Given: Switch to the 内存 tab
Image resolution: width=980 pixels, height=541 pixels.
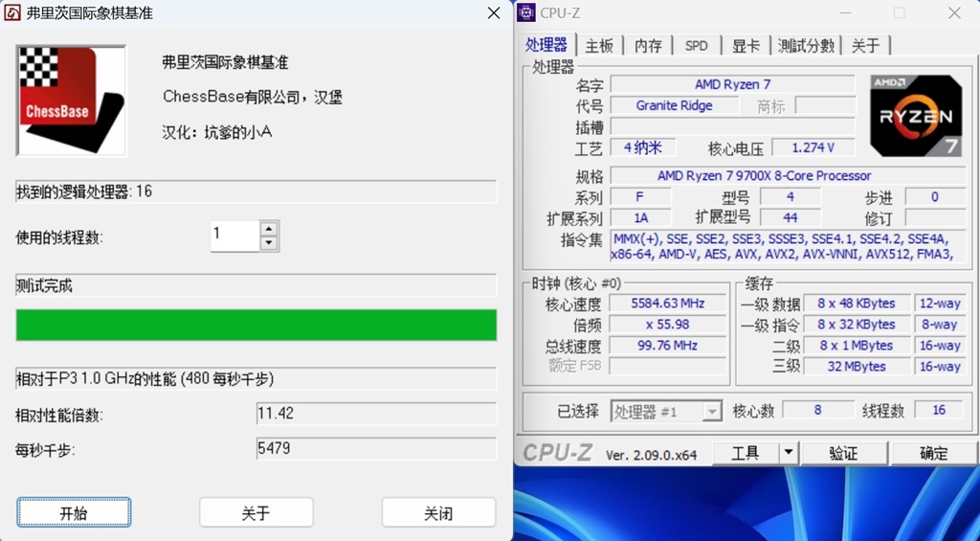Looking at the screenshot, I should point(648,46).
